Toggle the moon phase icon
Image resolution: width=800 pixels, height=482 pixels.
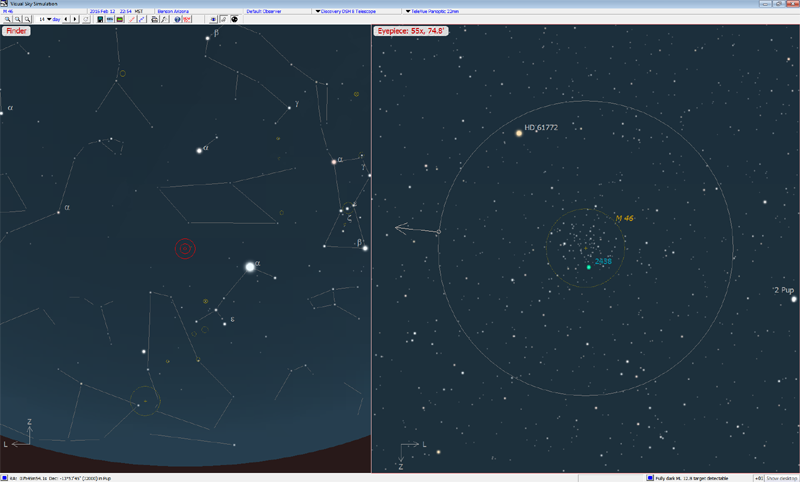point(234,19)
